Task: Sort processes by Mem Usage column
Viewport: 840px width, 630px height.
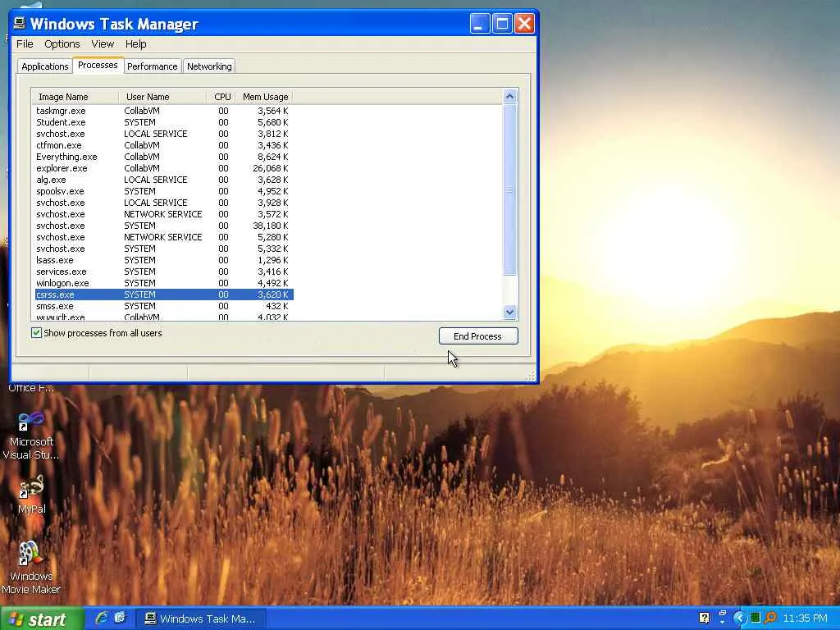Action: 265,97
